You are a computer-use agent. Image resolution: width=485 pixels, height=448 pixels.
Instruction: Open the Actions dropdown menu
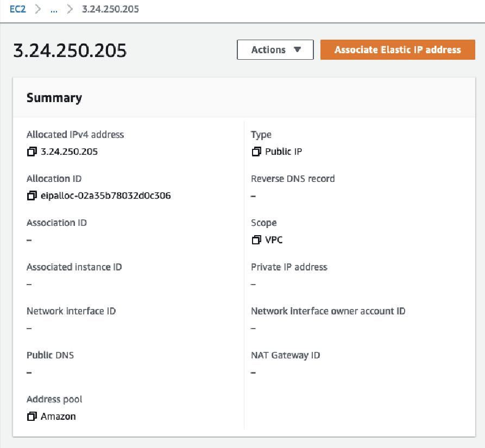tap(275, 49)
